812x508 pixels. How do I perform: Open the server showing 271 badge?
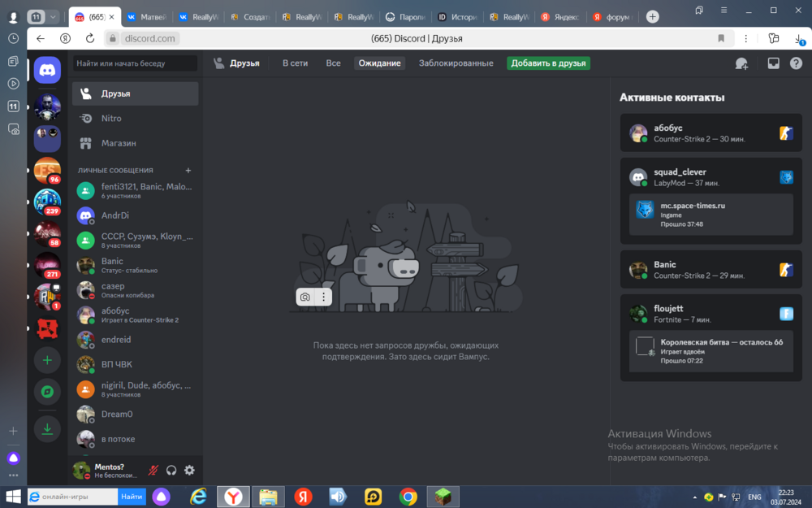coord(47,265)
